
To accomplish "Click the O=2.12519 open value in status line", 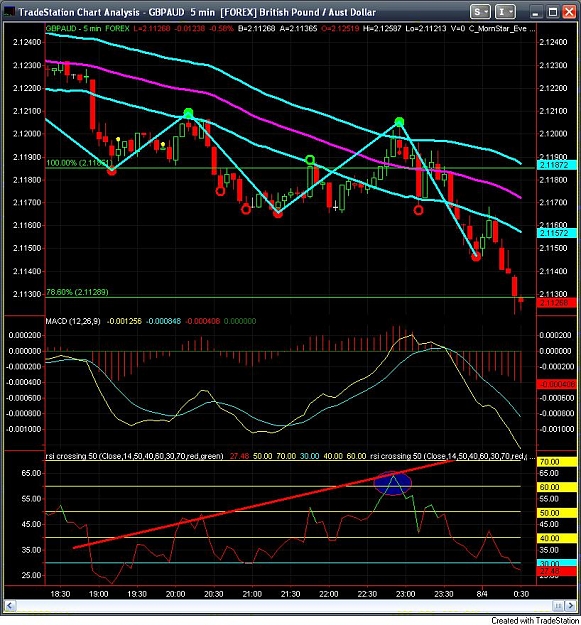I will (x=340, y=29).
